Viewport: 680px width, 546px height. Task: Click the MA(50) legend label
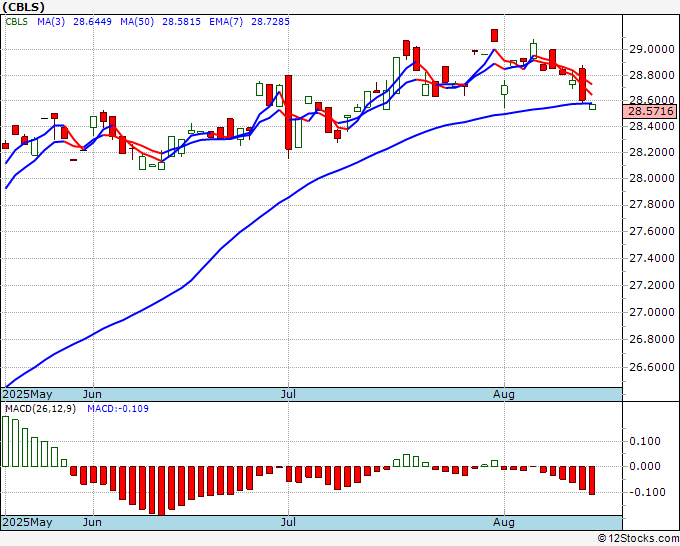137,22
